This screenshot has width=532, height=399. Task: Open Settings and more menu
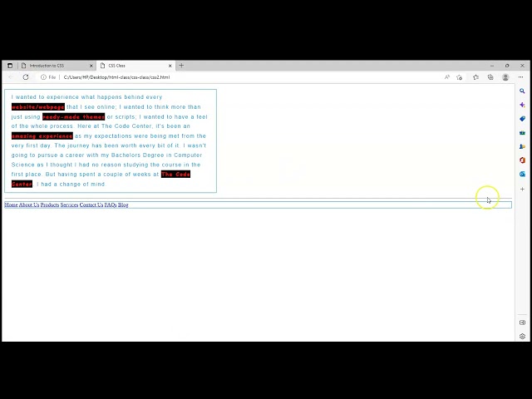(521, 77)
